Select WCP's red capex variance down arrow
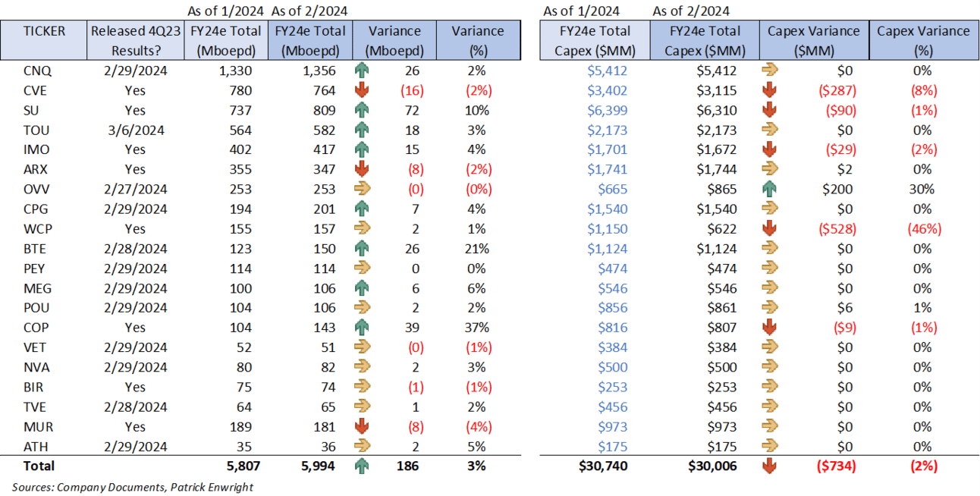The height and width of the screenshot is (496, 980). [x=769, y=228]
